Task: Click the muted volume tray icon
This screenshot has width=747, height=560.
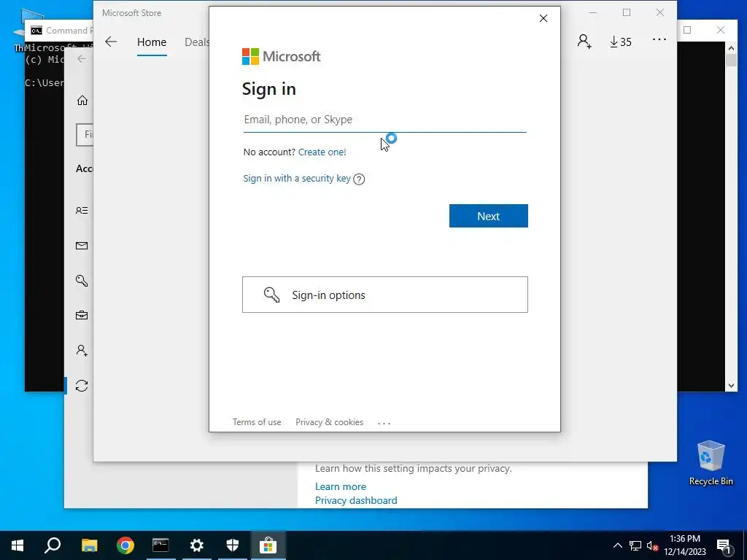Action: [652, 545]
